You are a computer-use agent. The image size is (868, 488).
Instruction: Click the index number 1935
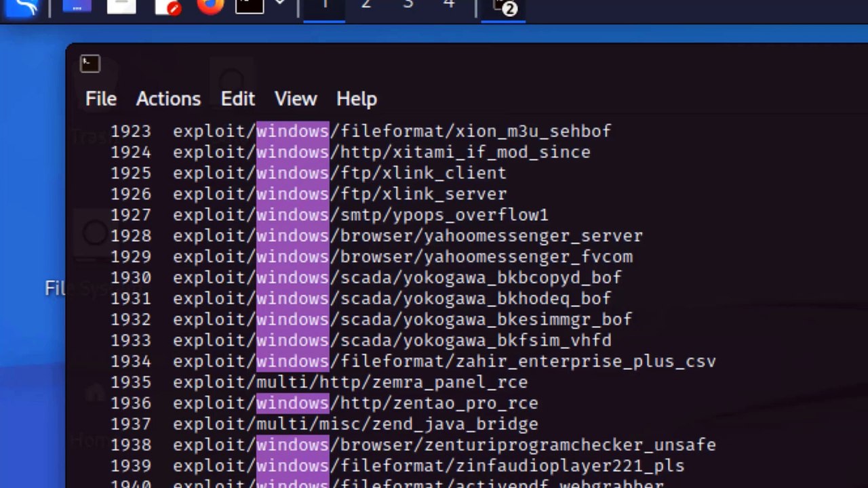click(x=131, y=382)
